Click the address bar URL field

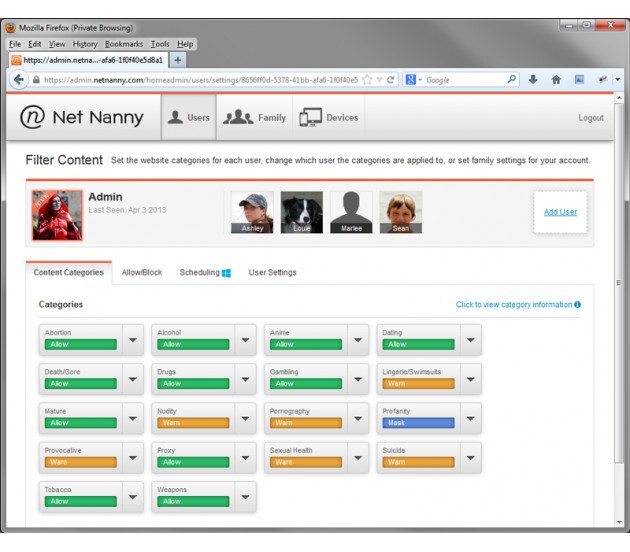pos(201,80)
